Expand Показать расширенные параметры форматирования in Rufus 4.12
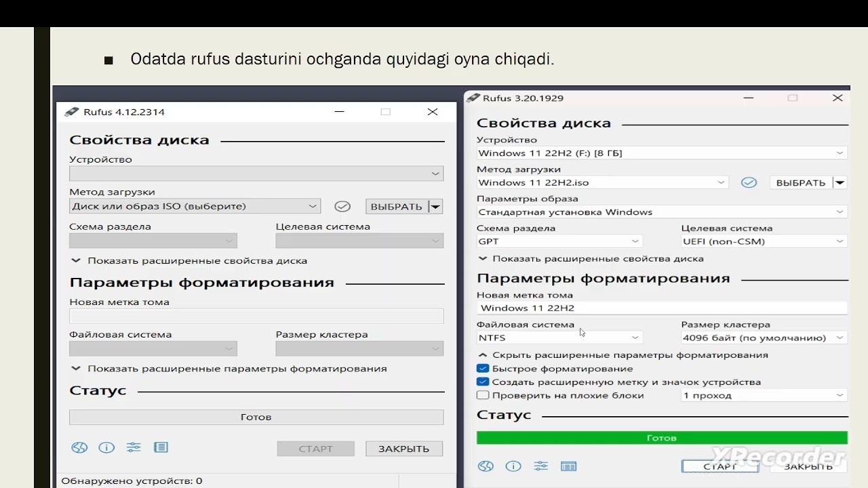 point(229,369)
